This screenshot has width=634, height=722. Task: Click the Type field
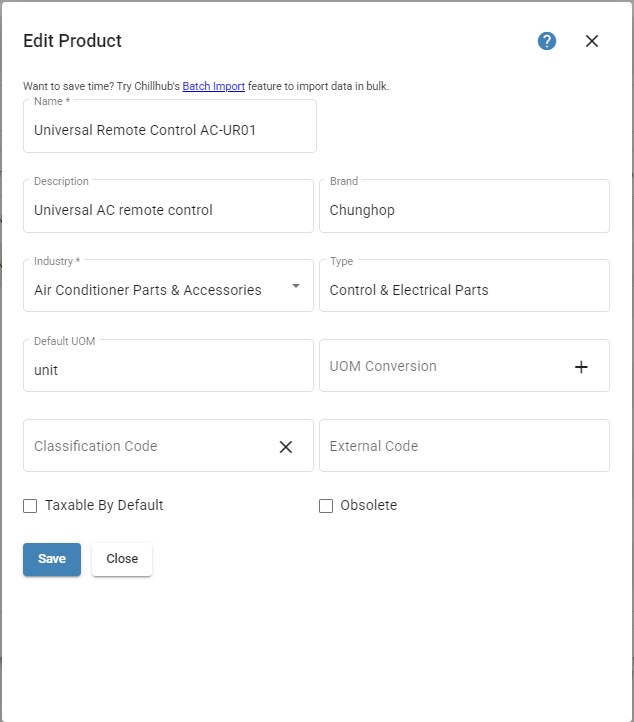[x=464, y=290]
